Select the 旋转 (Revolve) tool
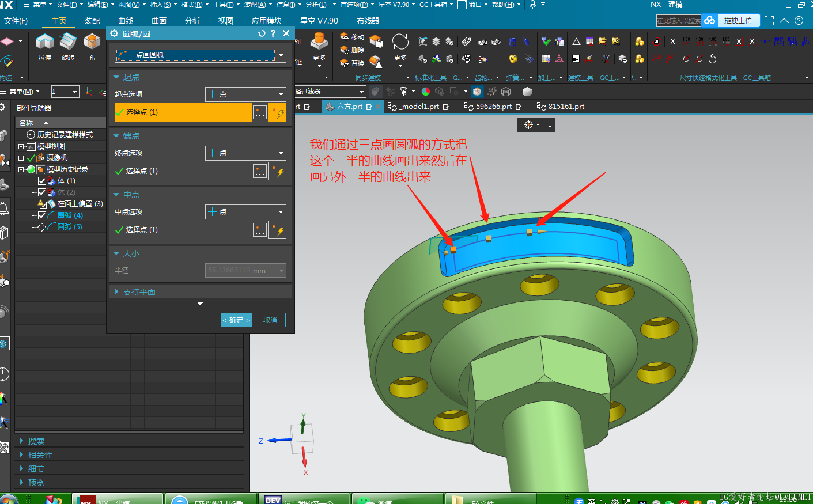The width and height of the screenshot is (813, 504). [x=68, y=47]
